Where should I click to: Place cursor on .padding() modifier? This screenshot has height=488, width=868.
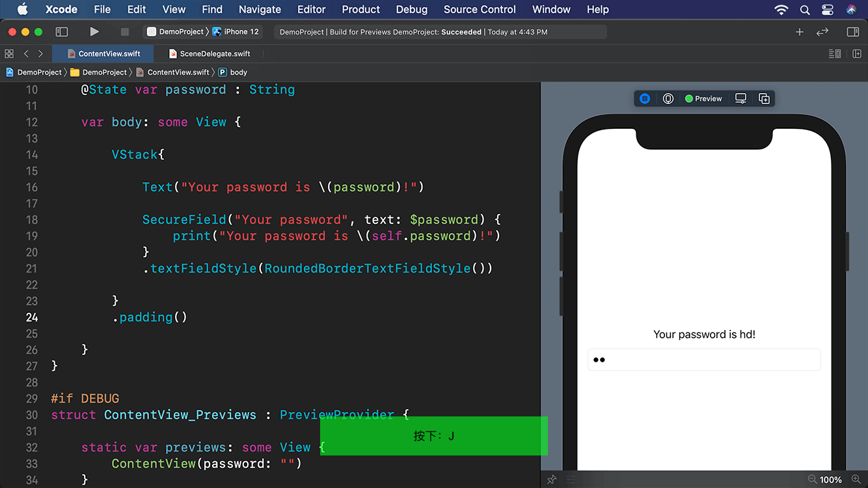pos(150,318)
